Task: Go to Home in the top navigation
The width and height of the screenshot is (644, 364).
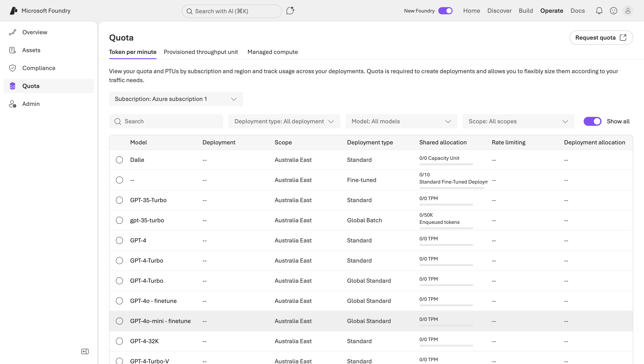Action: pyautogui.click(x=472, y=11)
